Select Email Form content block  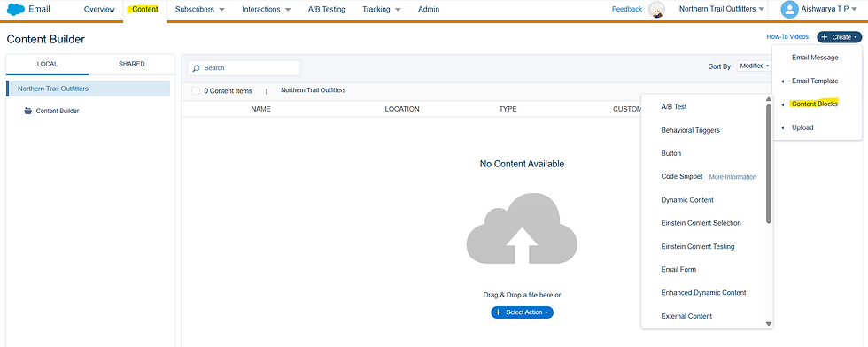click(x=678, y=269)
